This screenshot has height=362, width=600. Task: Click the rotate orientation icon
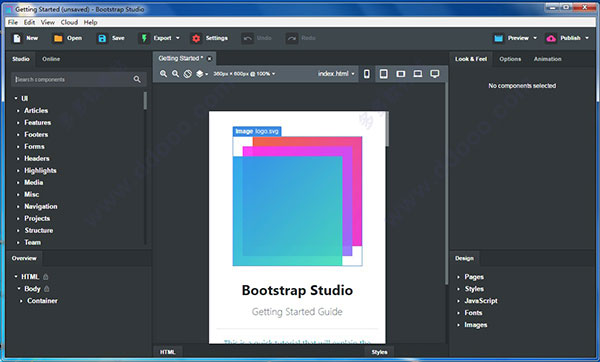tap(188, 74)
